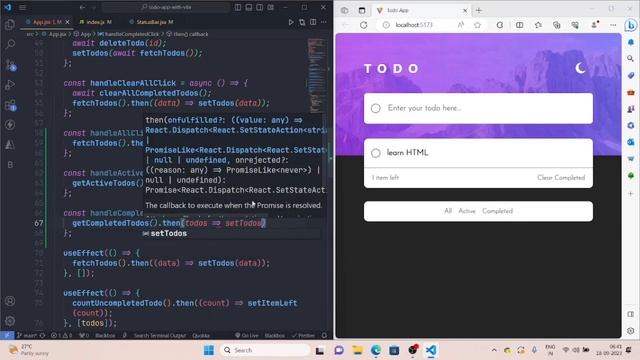Image resolution: width=640 pixels, height=360 pixels.
Task: Open Edge split screen icon
Action: [x=519, y=25]
